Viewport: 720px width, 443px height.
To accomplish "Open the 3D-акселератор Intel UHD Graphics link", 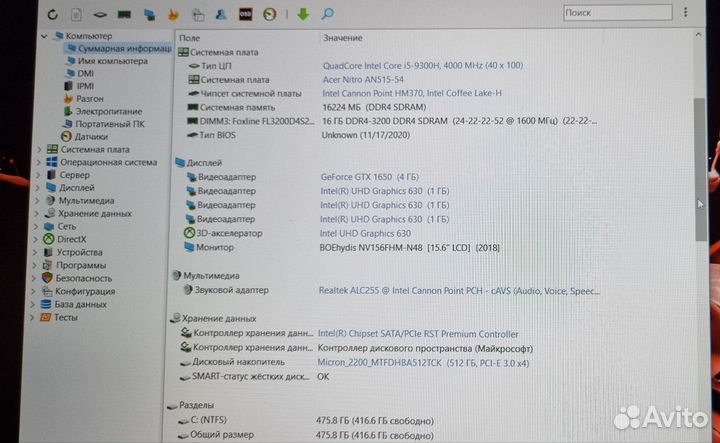I will pyautogui.click(x=365, y=233).
